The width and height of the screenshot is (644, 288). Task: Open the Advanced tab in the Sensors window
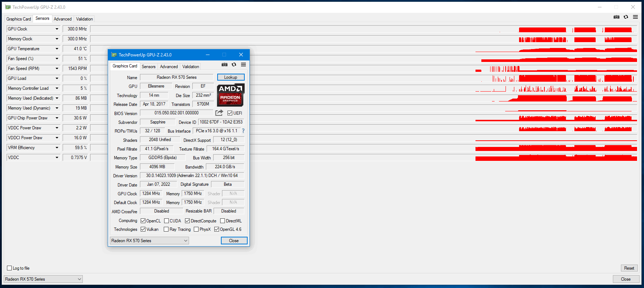point(63,19)
